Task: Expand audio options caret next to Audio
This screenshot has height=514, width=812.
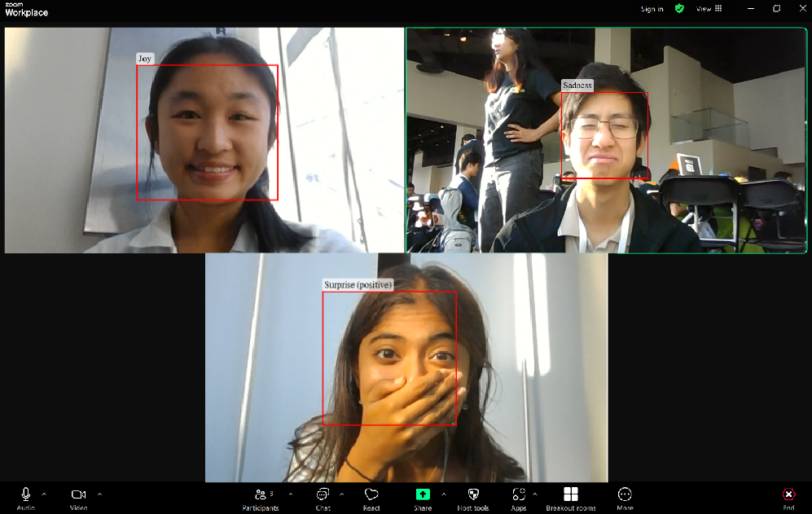Action: point(44,494)
